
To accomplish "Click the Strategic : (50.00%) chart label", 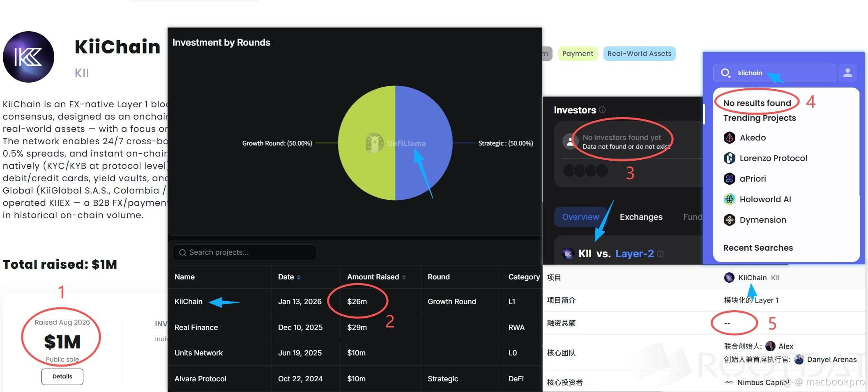I will pyautogui.click(x=506, y=143).
